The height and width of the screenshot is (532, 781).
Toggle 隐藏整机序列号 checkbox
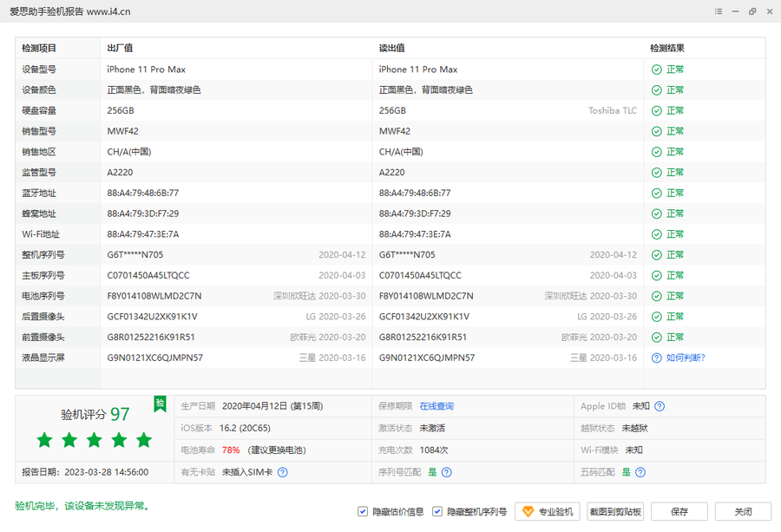coord(436,511)
